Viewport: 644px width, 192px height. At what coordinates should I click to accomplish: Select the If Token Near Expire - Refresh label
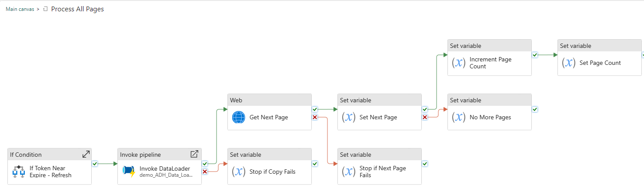(50, 172)
